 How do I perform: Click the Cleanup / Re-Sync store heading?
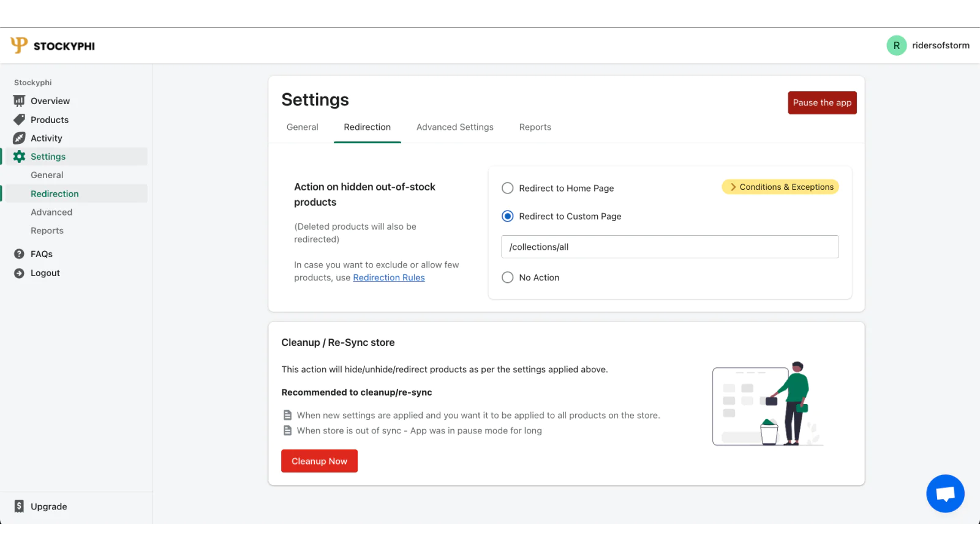pyautogui.click(x=338, y=343)
